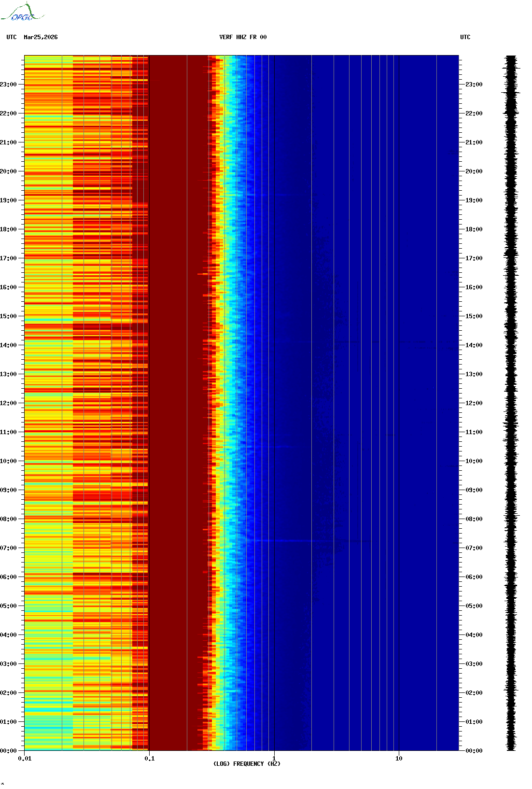This screenshot has height=789, width=532.
Task: Select the VERF HHZ FR 00 title
Action: (x=242, y=37)
